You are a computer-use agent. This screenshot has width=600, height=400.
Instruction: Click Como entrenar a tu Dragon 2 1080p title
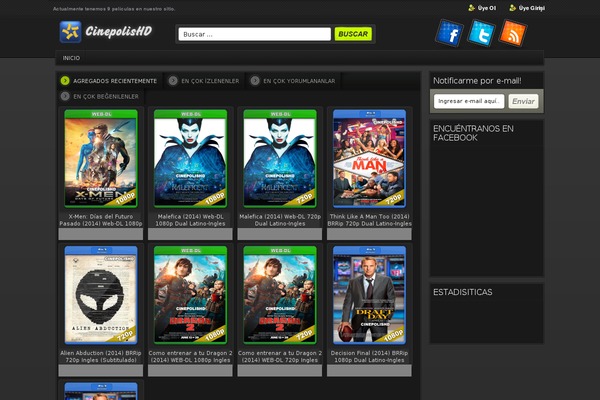(x=190, y=356)
